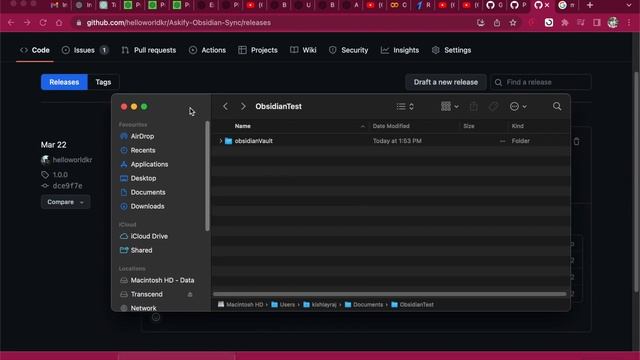Open the GitHub Issues tab
This screenshot has height=360, width=640.
click(85, 50)
